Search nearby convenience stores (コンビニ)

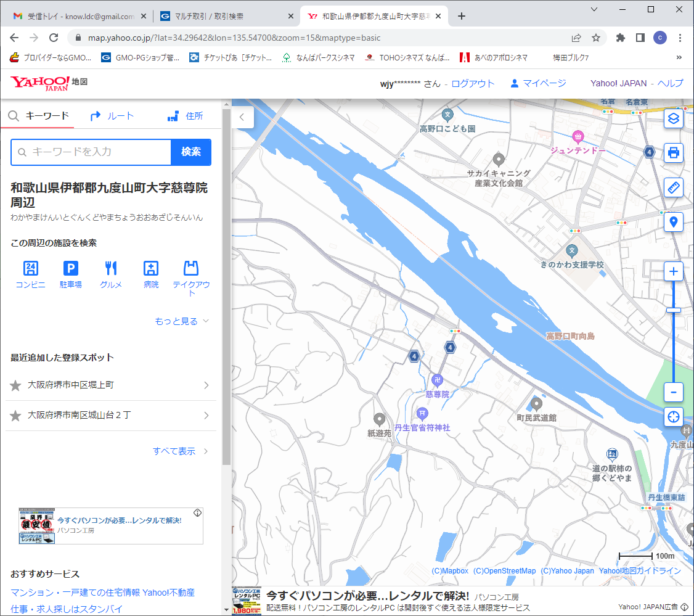click(x=30, y=274)
